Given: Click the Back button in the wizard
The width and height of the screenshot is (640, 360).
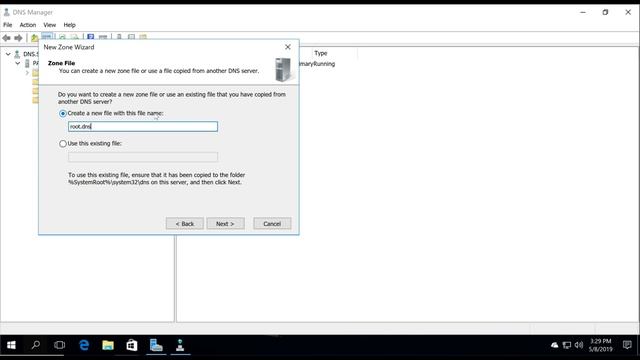Looking at the screenshot, I should point(184,224).
